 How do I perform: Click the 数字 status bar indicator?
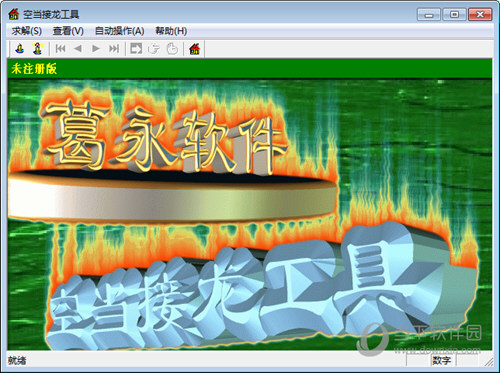pyautogui.click(x=442, y=360)
